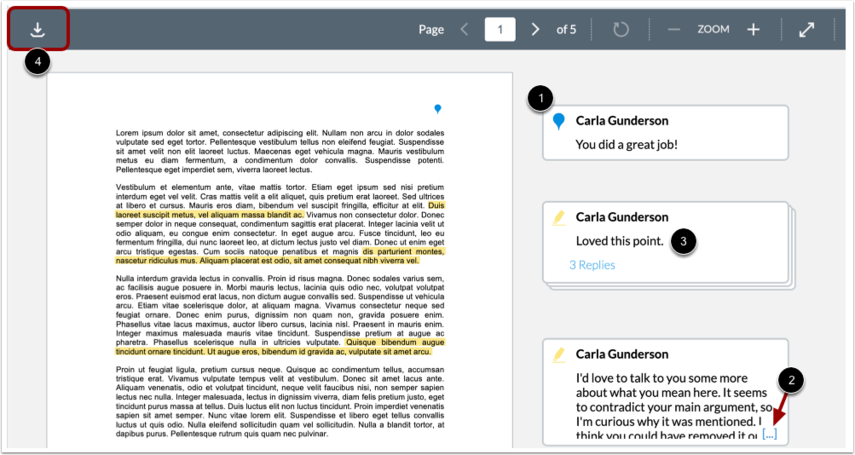Zoom out with the minus button
The height and width of the screenshot is (455, 855).
coord(674,29)
